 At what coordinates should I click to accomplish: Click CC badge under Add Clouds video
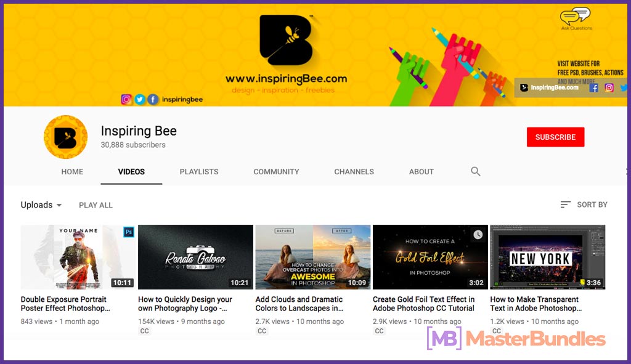tap(262, 331)
